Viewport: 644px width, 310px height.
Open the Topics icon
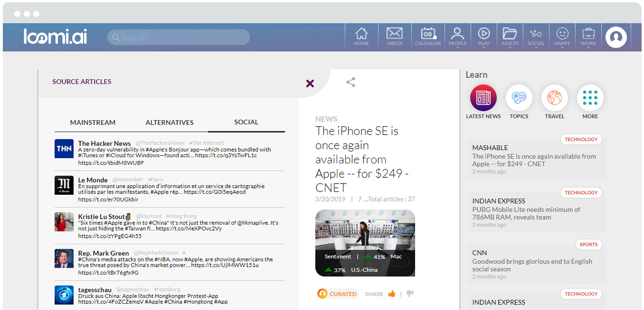[x=519, y=98]
